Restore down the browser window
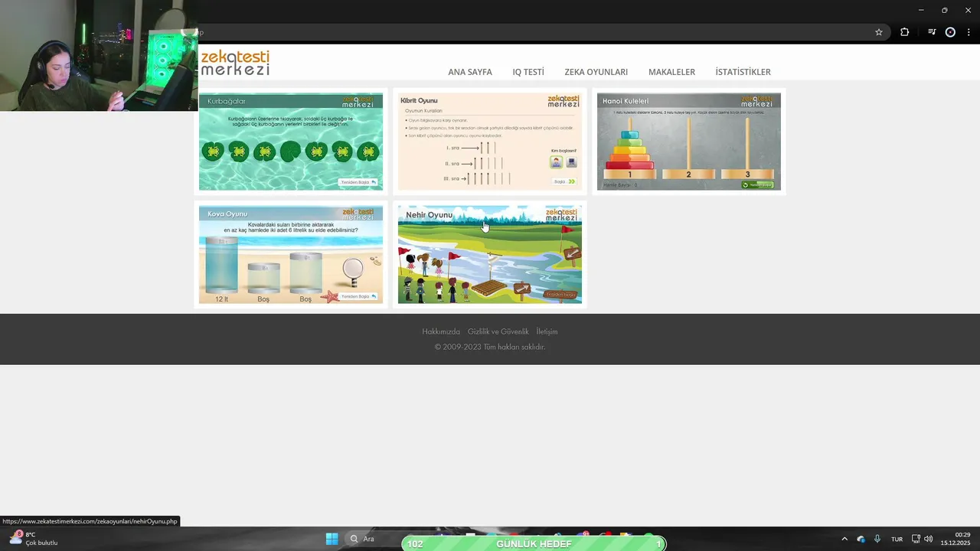Image resolution: width=980 pixels, height=551 pixels. coord(944,10)
